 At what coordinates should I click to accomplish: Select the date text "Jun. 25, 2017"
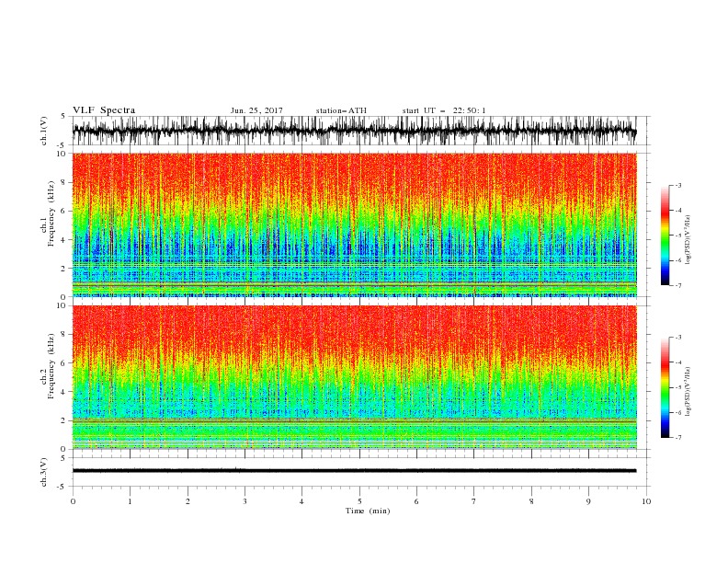click(x=256, y=110)
